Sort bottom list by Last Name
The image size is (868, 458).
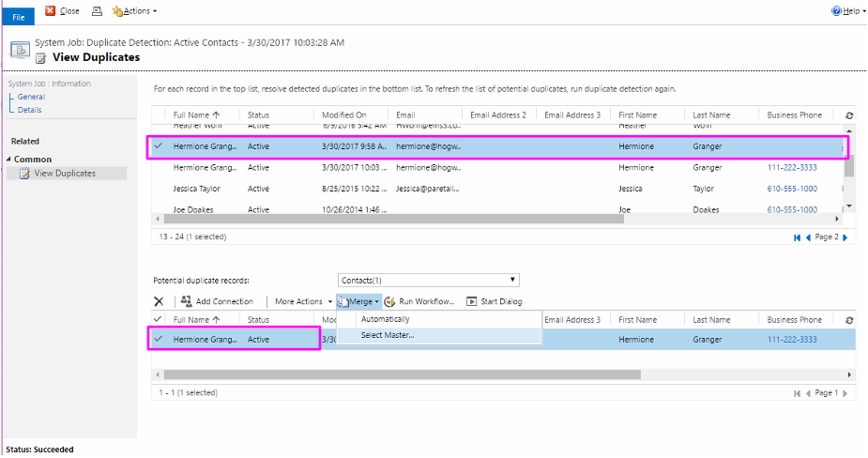click(711, 319)
